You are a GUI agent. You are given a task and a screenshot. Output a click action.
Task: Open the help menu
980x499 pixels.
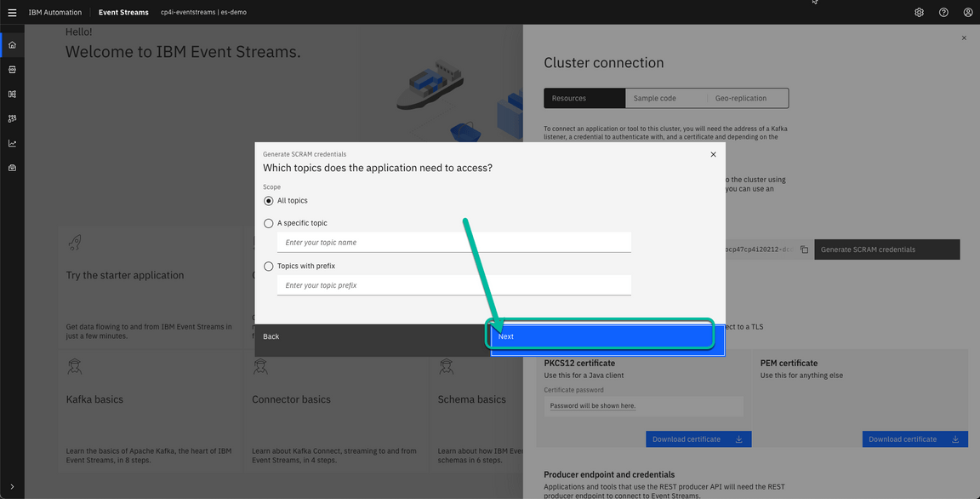point(943,12)
